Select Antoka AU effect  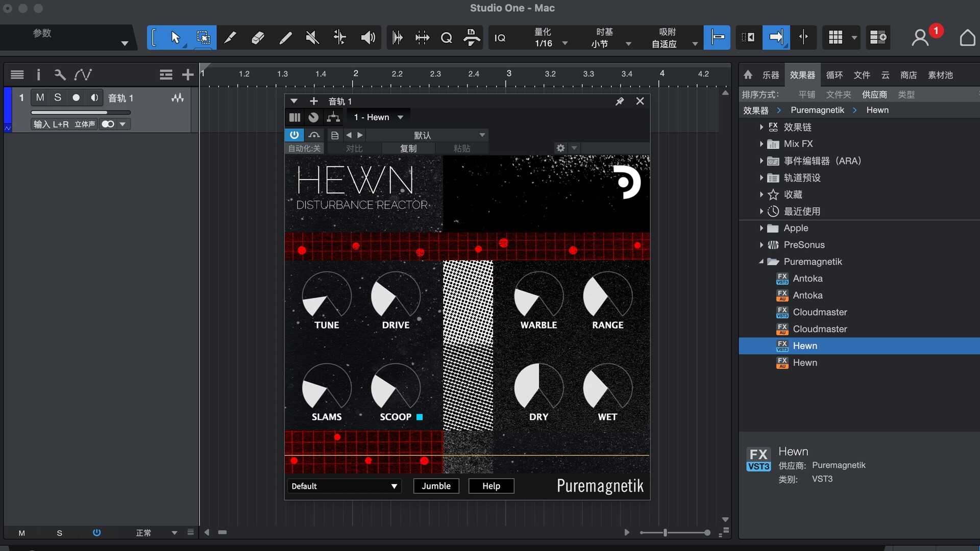pyautogui.click(x=807, y=295)
